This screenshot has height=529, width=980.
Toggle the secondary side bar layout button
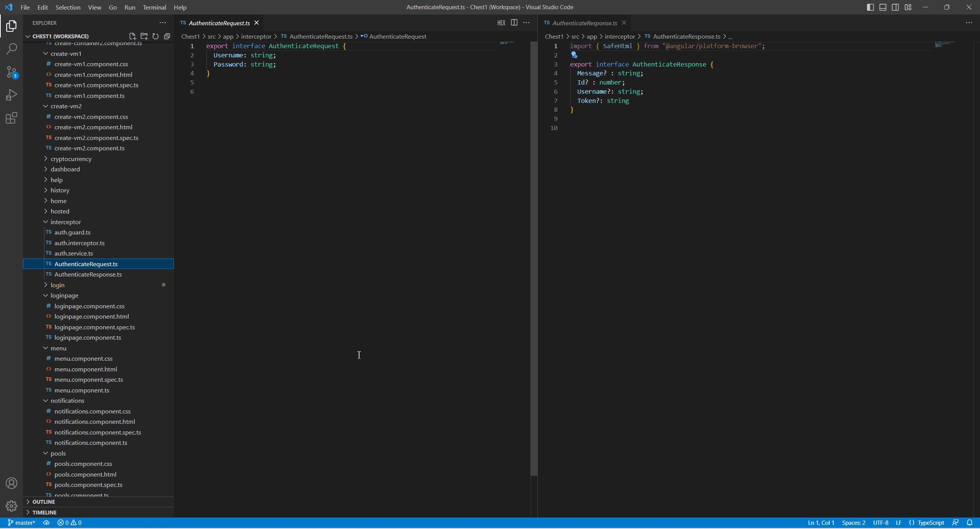point(895,7)
